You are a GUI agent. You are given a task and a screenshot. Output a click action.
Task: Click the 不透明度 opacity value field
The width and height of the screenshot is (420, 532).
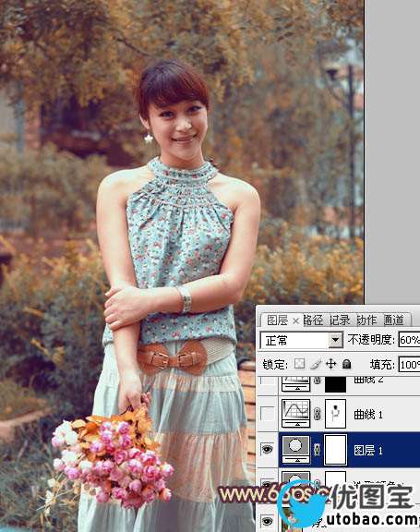coord(409,340)
